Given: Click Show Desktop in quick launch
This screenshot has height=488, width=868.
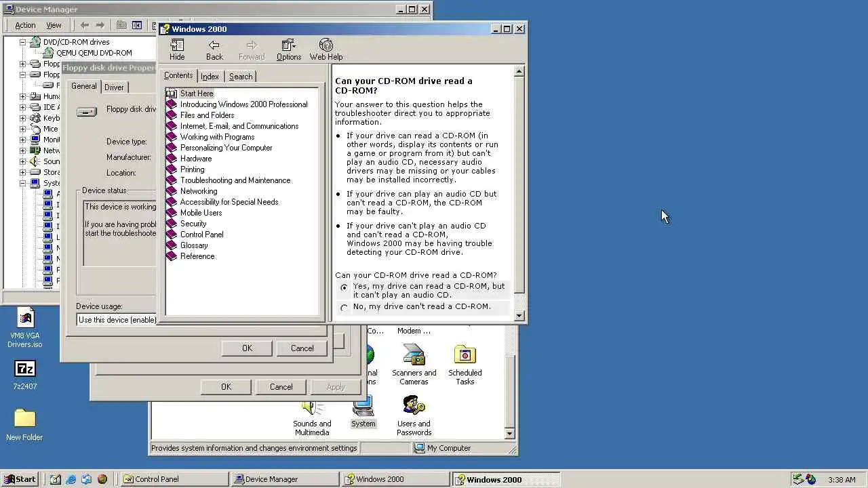Looking at the screenshot, I should click(55, 479).
